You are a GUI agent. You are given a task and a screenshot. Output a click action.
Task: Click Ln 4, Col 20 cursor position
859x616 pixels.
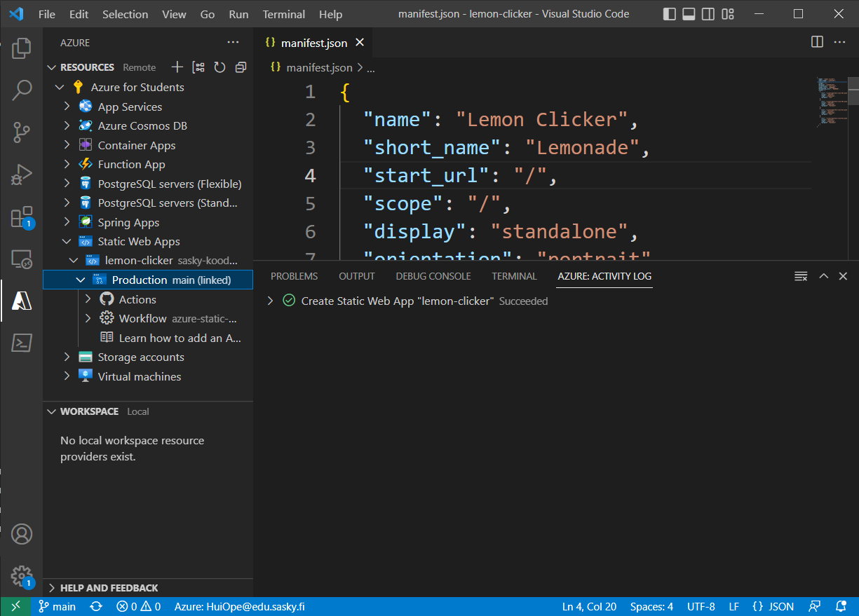589,607
